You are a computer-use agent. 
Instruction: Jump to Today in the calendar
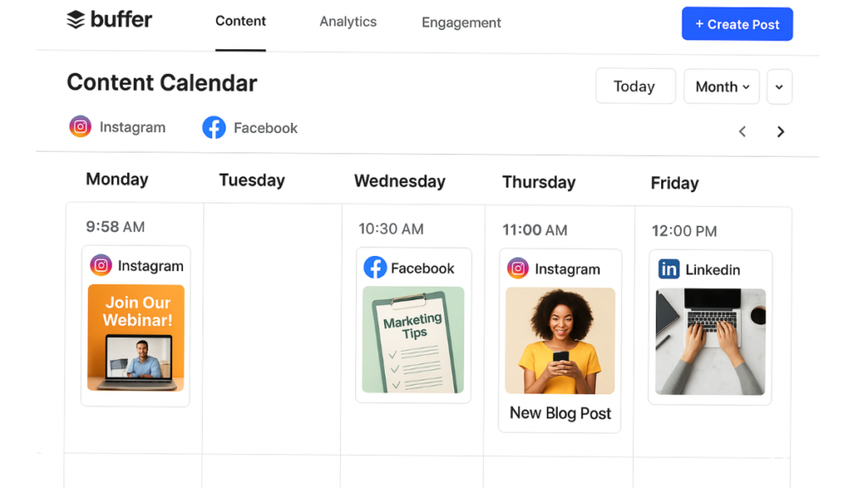pos(636,86)
